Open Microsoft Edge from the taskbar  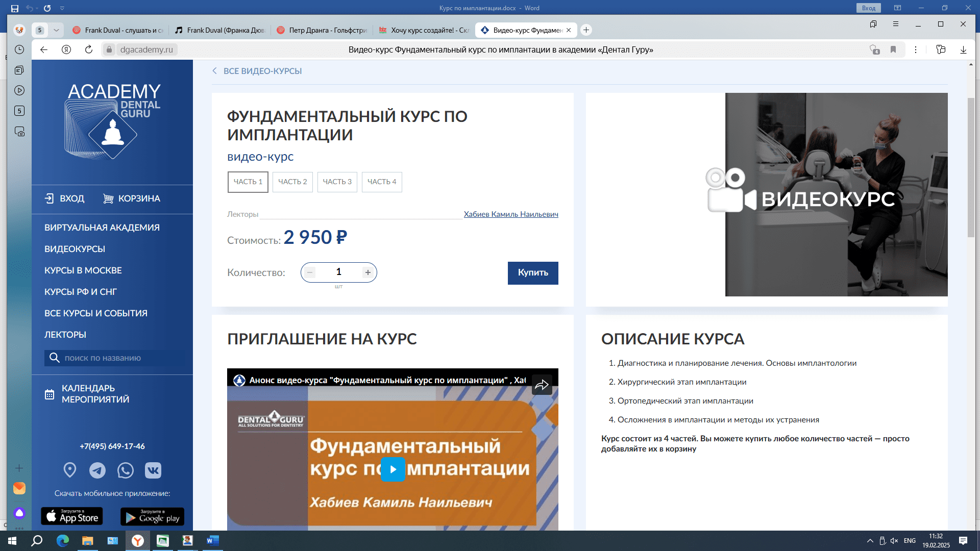point(63,541)
